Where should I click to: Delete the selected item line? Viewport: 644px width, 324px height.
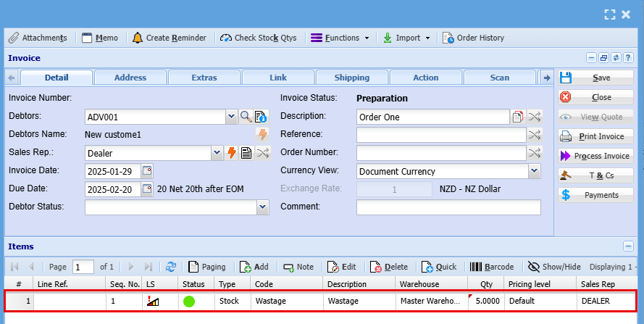pyautogui.click(x=389, y=267)
